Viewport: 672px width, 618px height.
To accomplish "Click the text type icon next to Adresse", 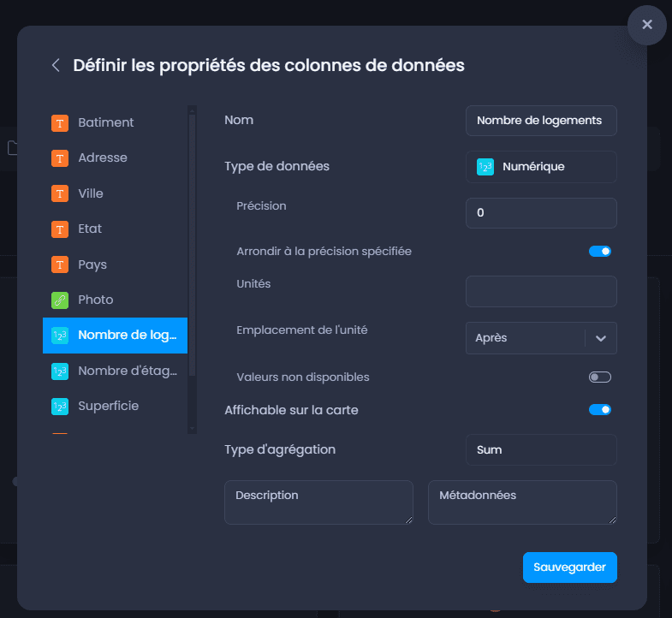I will 60,158.
